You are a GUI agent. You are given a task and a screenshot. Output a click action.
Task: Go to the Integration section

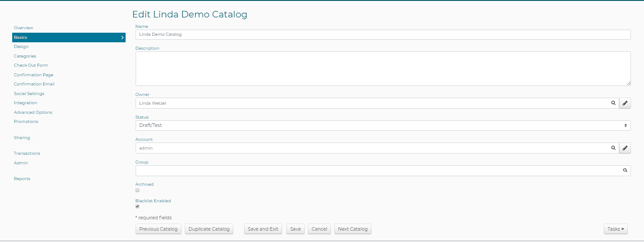coord(25,103)
